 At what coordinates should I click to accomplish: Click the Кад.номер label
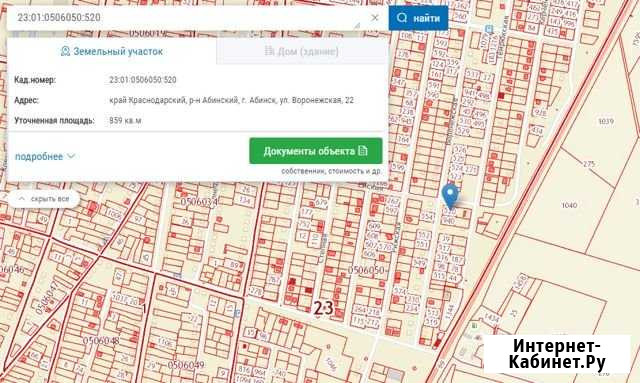coord(35,80)
